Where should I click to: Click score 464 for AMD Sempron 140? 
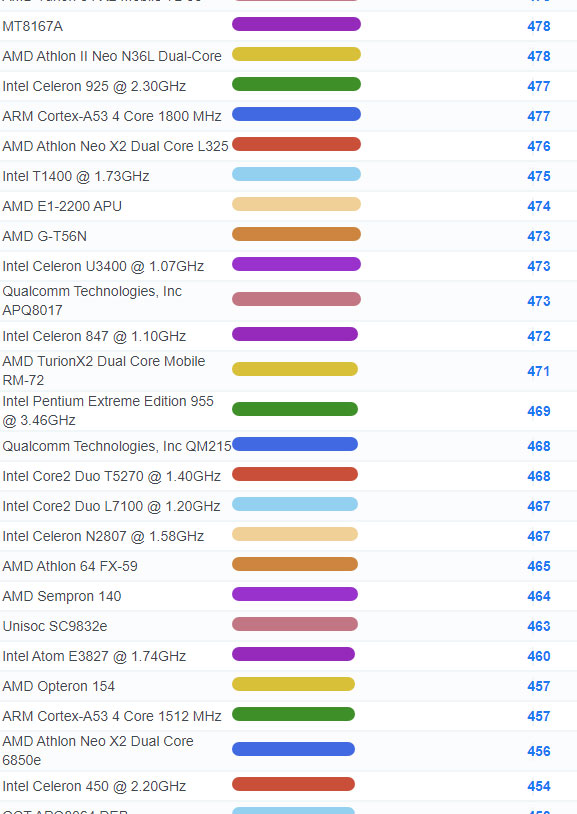click(x=539, y=596)
